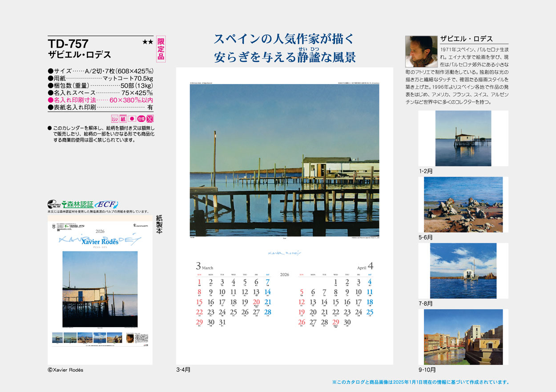Enable the 表紙名入れ印刷 option marked 有
Image resolution: width=556 pixels, height=392 pixels.
pyautogui.click(x=98, y=107)
